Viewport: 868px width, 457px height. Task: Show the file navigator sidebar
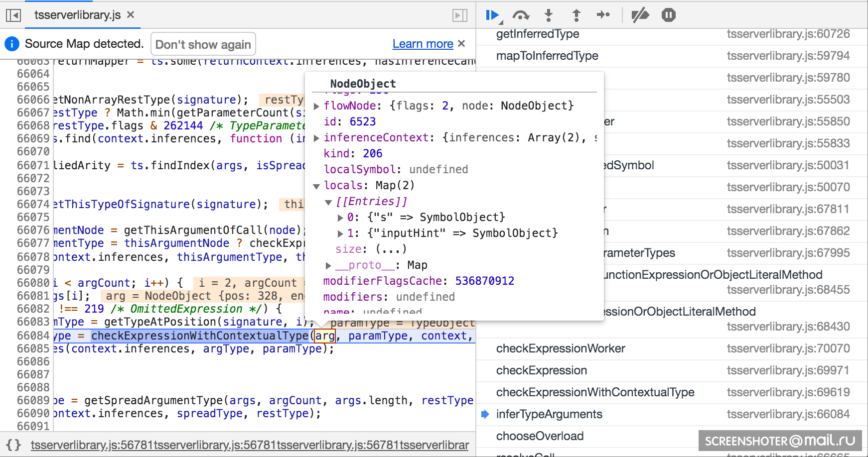(13, 15)
